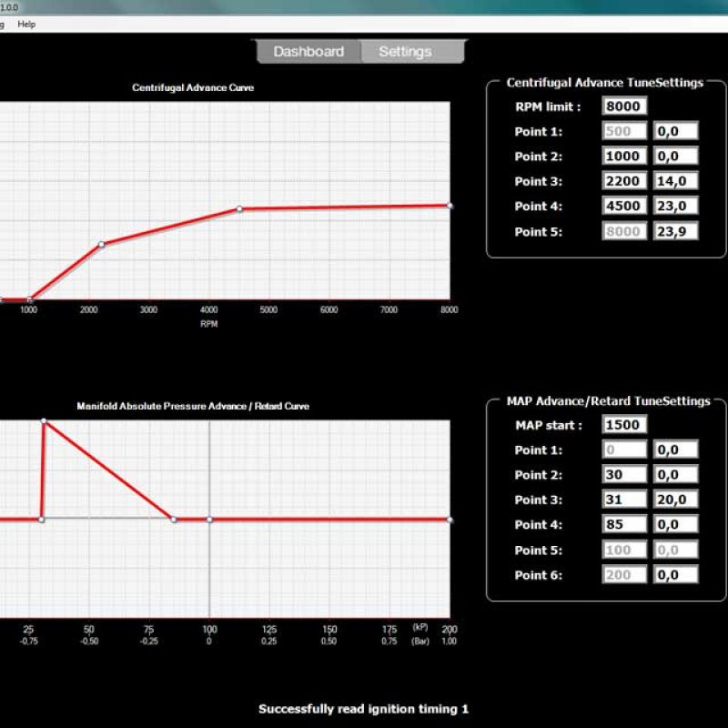Click the MAP start input field
The image size is (728, 728).
pyautogui.click(x=624, y=425)
